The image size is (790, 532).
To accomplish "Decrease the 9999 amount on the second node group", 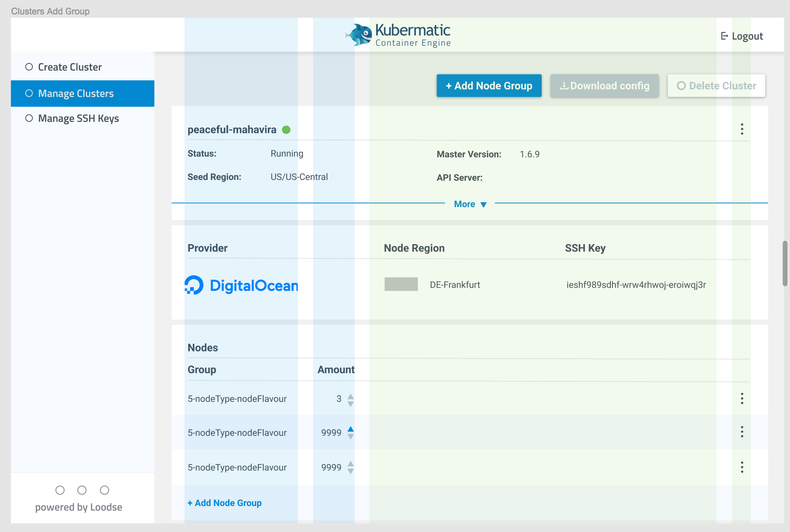I will click(x=350, y=436).
